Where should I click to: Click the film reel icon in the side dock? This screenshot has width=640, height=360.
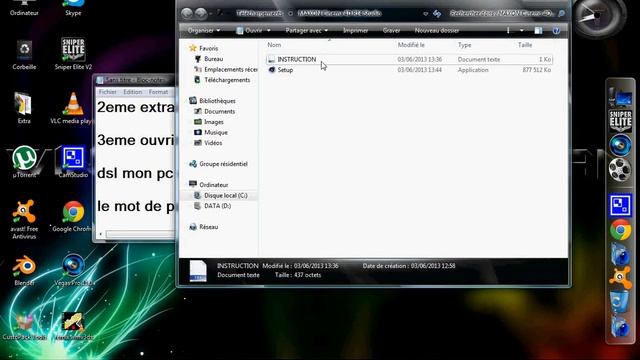point(620,169)
